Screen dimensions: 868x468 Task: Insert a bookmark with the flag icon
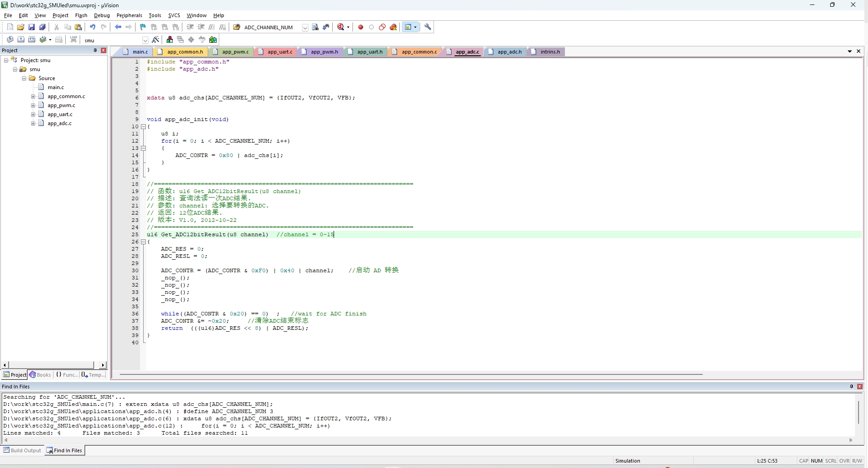pyautogui.click(x=143, y=27)
